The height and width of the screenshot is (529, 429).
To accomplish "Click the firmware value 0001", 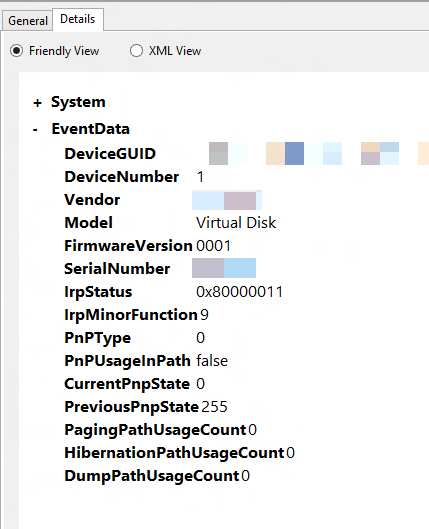I will pos(213,246).
